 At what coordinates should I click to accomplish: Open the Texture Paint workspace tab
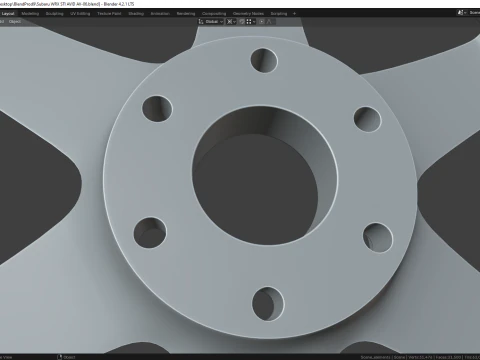click(109, 14)
